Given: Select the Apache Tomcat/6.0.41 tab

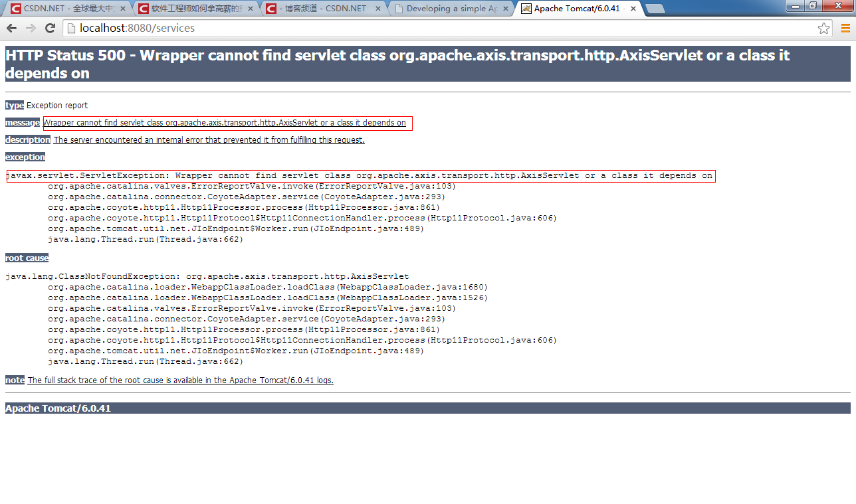Looking at the screenshot, I should (x=579, y=9).
